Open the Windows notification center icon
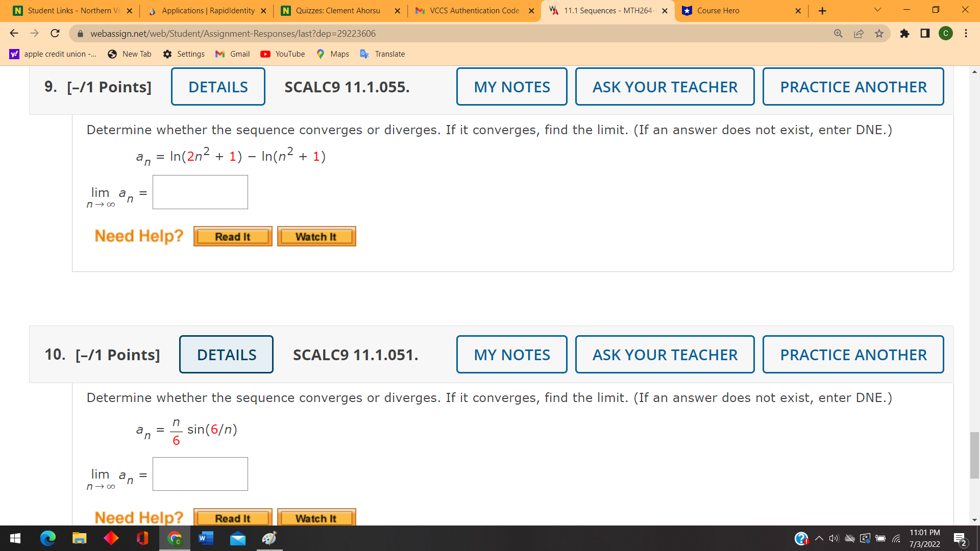The image size is (980, 551). [x=960, y=539]
